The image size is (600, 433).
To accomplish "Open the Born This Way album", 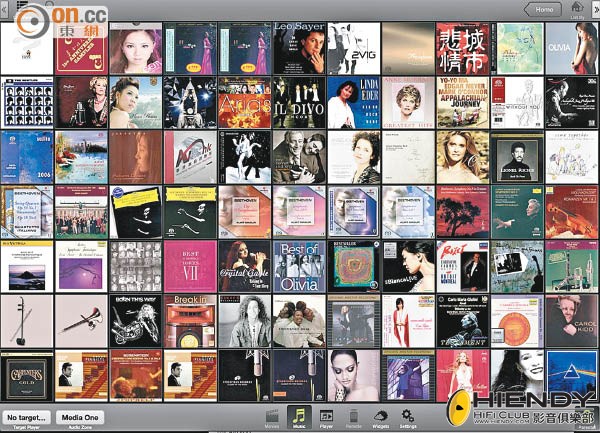I will point(135,320).
